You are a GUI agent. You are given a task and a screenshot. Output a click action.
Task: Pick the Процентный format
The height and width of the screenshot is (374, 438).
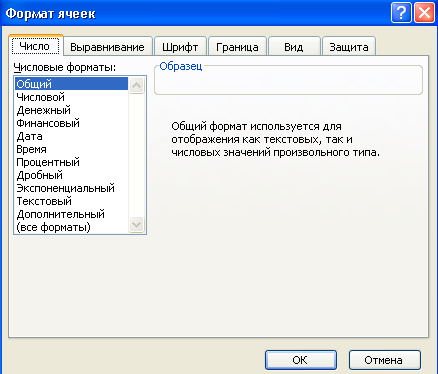click(71, 162)
